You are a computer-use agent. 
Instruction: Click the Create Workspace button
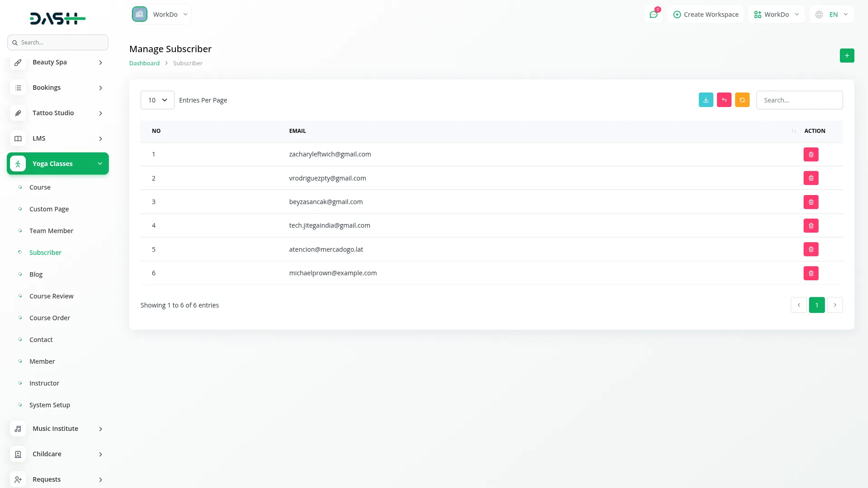pos(706,15)
